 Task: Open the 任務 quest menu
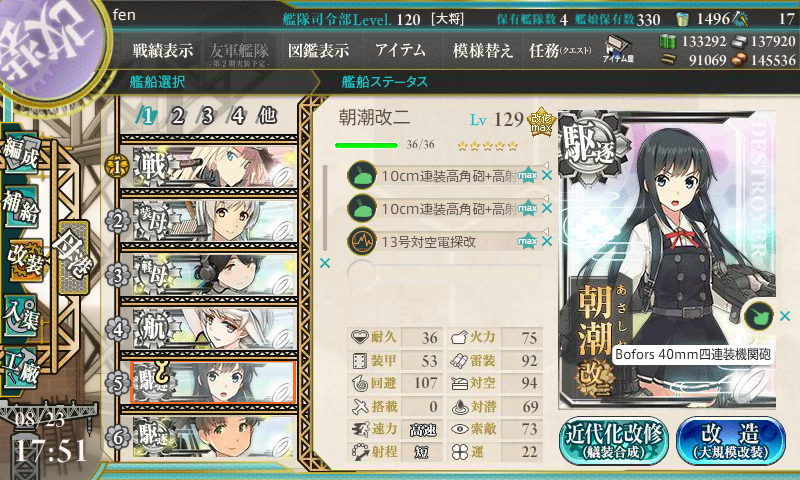[560, 50]
